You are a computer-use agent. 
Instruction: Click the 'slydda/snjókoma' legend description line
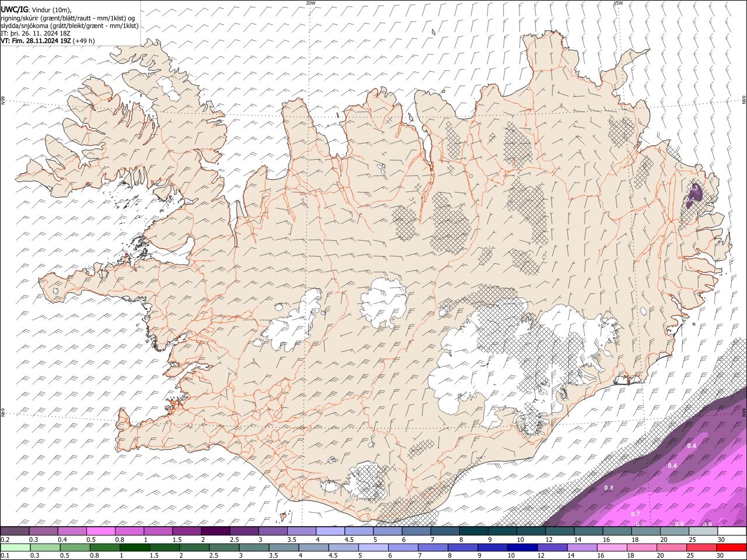(x=69, y=26)
